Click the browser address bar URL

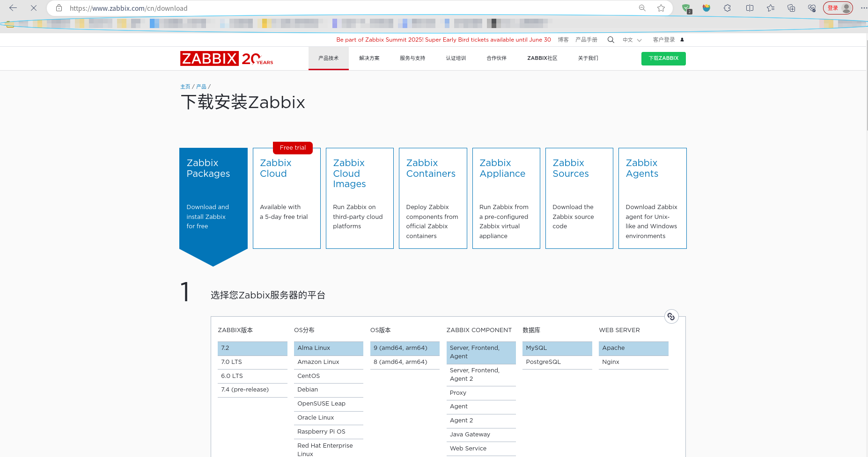click(x=129, y=8)
